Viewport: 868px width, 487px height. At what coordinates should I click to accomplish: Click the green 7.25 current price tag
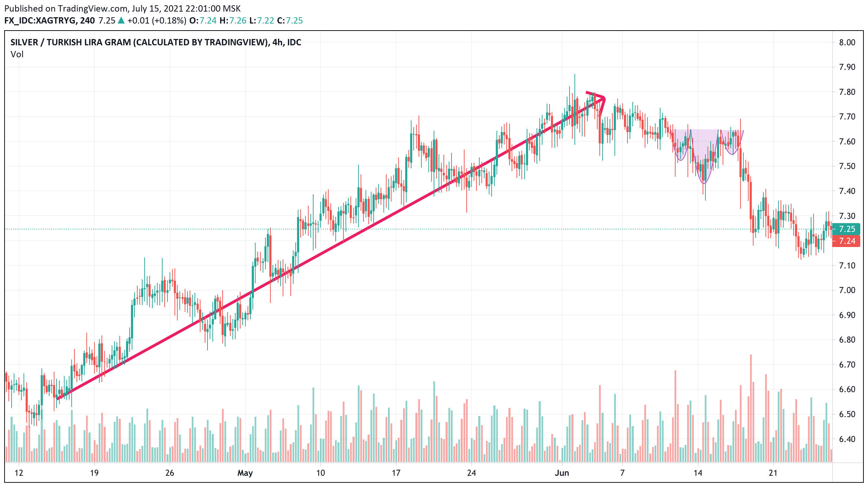point(847,229)
